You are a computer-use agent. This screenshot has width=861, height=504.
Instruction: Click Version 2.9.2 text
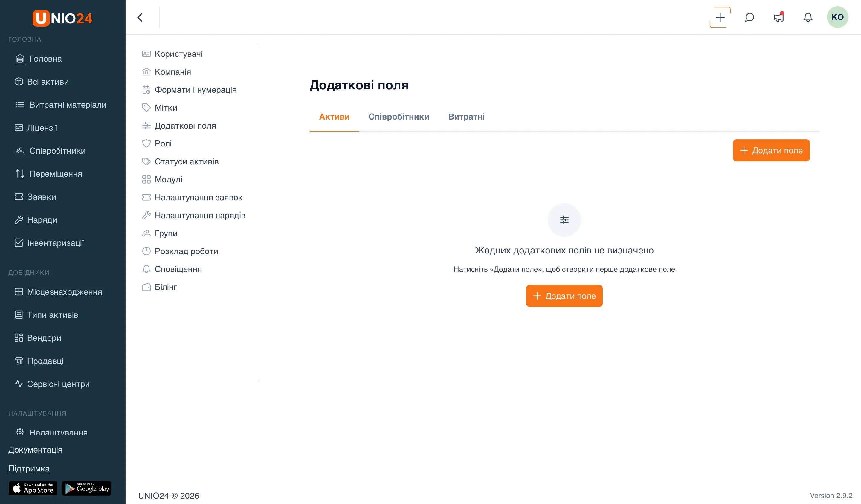pyautogui.click(x=831, y=495)
